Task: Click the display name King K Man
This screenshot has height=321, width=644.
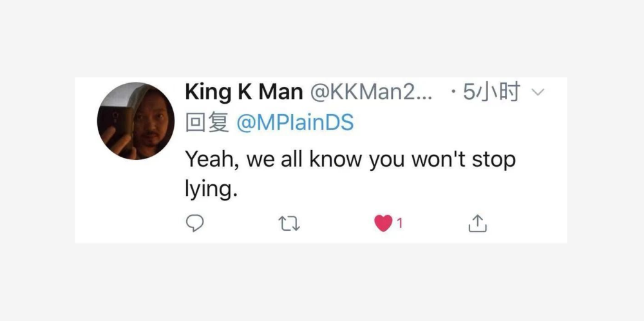Action: 243,93
